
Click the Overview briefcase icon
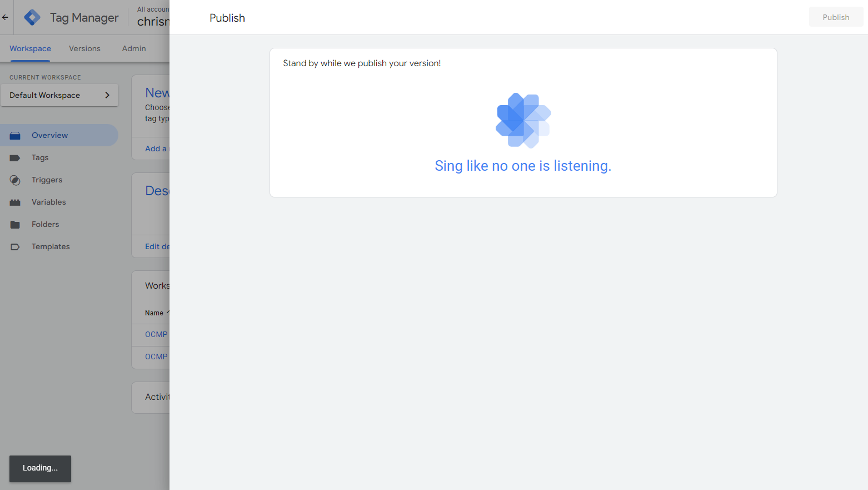[15, 136]
